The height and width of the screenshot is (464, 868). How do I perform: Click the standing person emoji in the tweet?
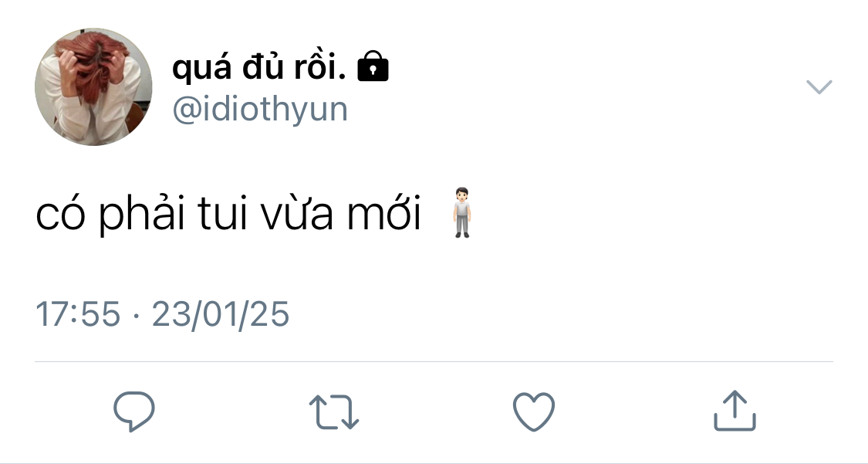click(461, 213)
